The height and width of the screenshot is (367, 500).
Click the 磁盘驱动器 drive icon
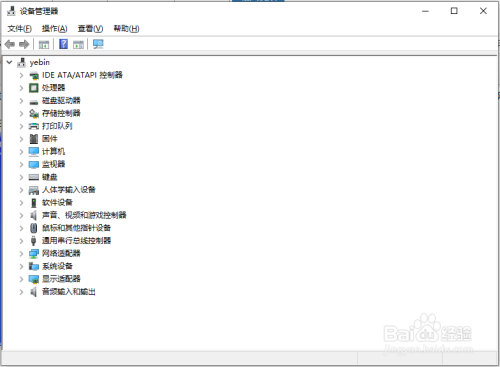(34, 101)
